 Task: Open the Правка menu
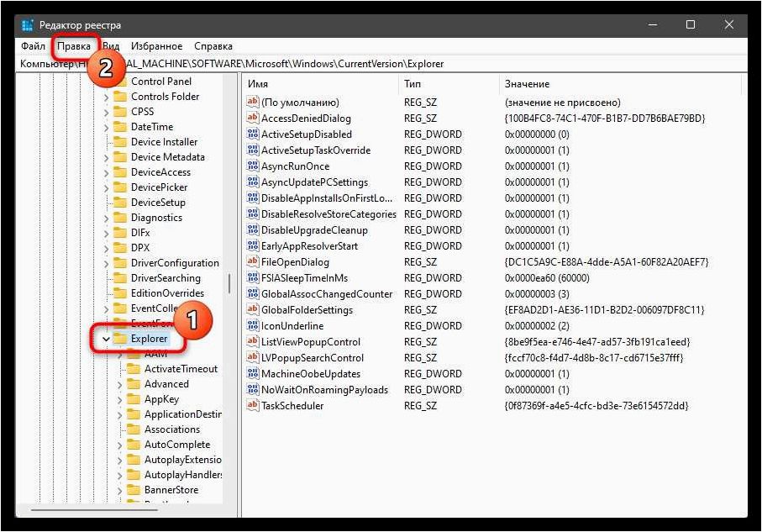[x=74, y=46]
